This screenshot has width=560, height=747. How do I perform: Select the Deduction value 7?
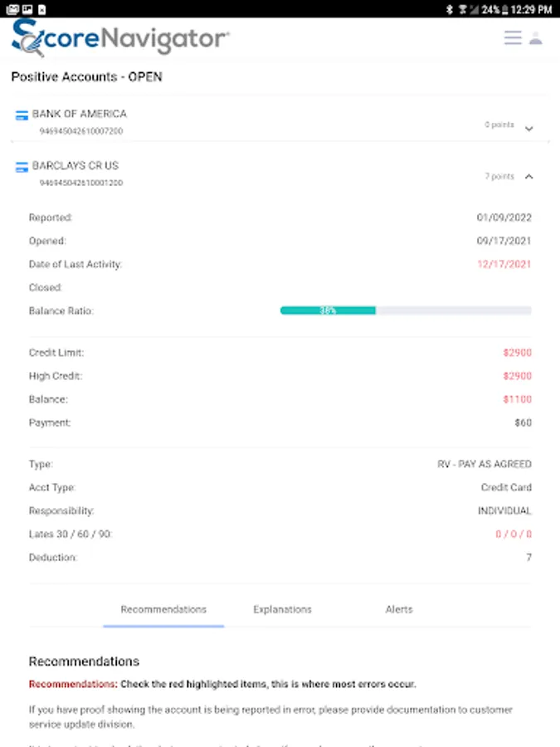528,558
